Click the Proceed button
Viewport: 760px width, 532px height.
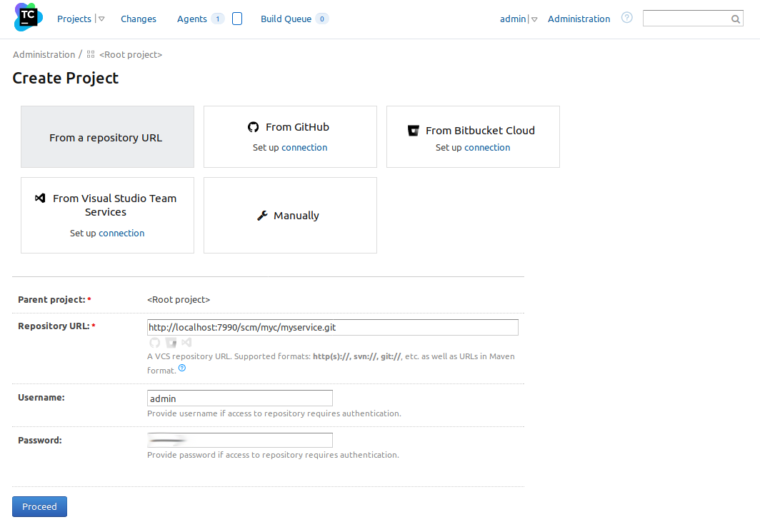(40, 506)
